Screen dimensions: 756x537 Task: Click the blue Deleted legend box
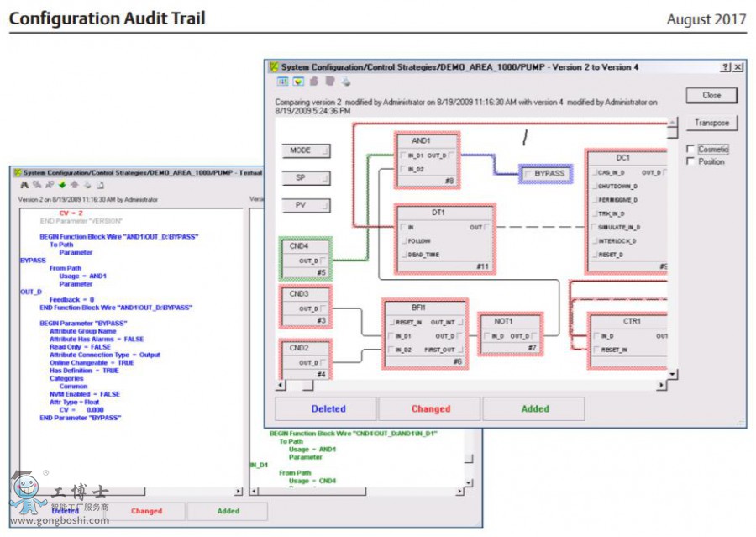point(328,409)
